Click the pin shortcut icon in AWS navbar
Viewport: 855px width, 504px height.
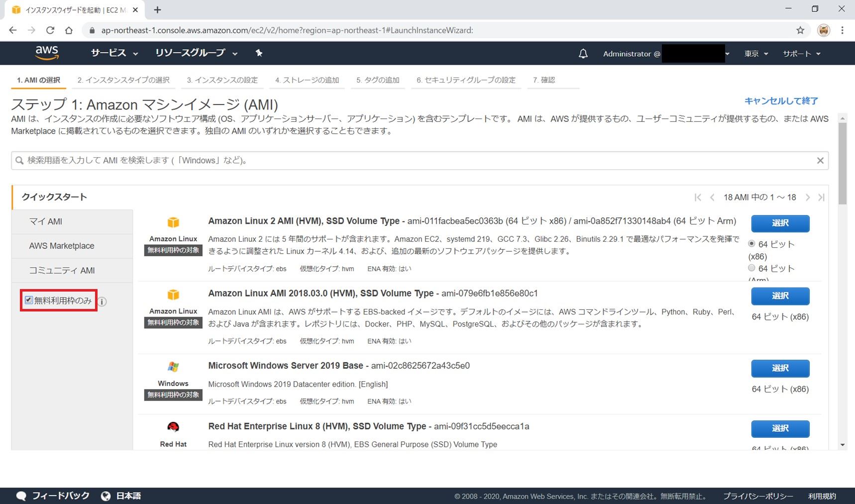[259, 53]
